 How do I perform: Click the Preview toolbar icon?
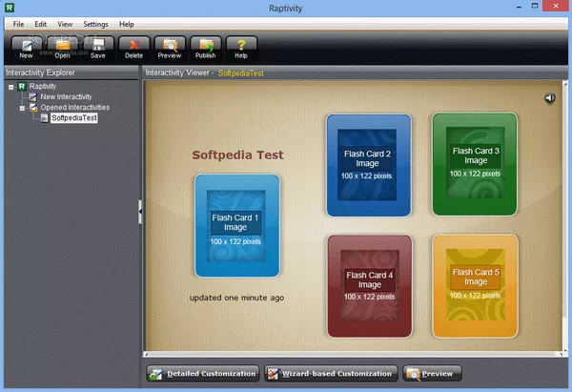(170, 47)
